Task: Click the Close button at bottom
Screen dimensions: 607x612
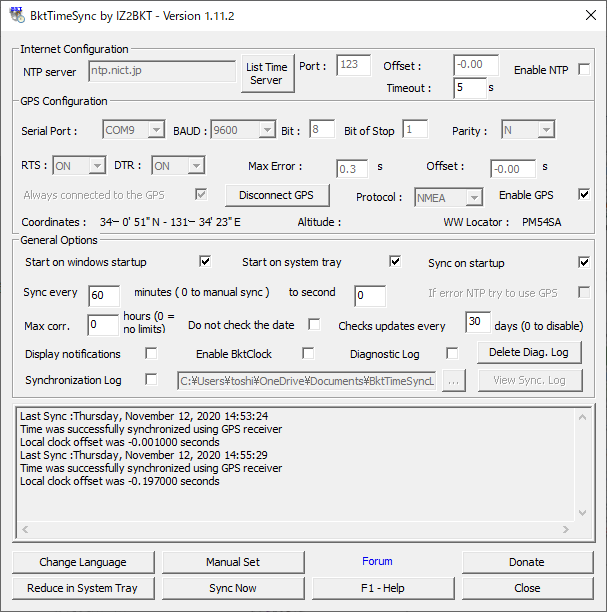Action: (528, 588)
